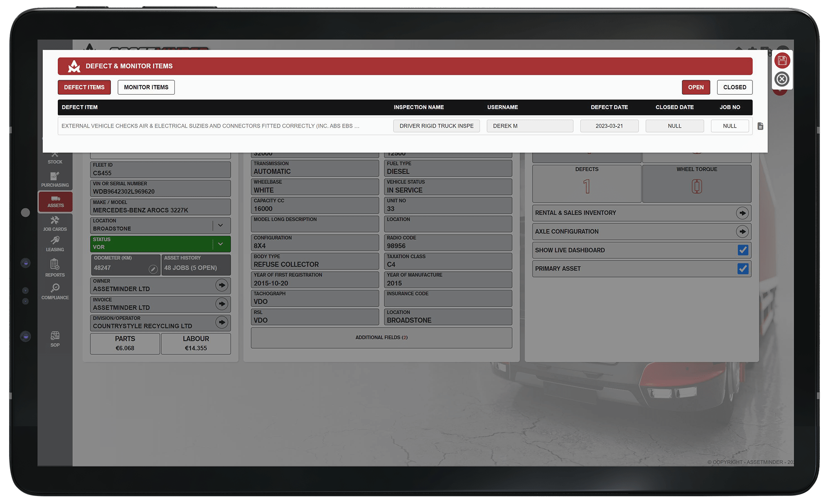This screenshot has width=831, height=504.
Task: Navigate to the Leasing module
Action: point(54,244)
